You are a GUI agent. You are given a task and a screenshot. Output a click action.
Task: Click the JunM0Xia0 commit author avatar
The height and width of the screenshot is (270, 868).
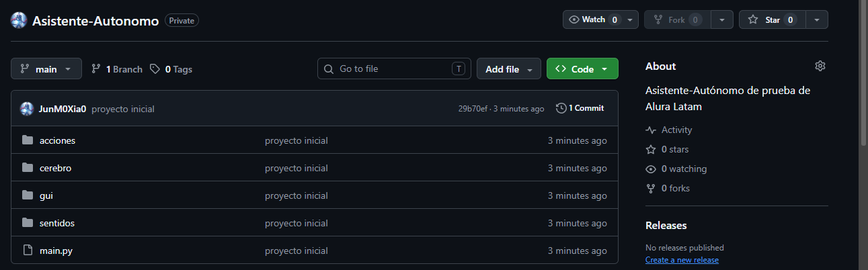[x=27, y=108]
